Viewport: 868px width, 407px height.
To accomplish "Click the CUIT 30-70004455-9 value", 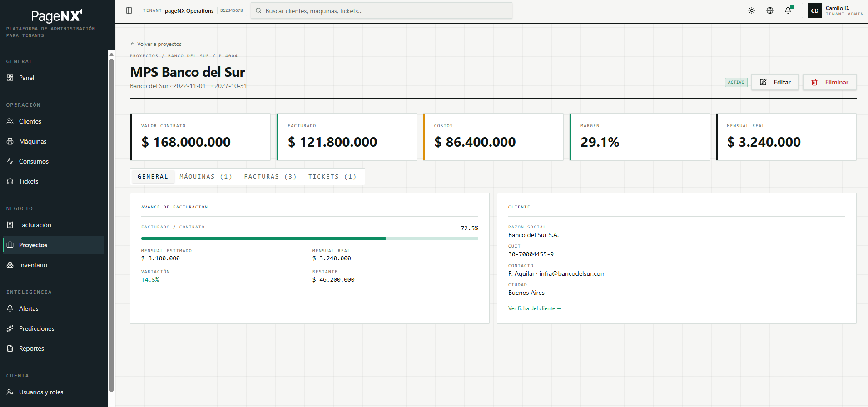I will (531, 254).
